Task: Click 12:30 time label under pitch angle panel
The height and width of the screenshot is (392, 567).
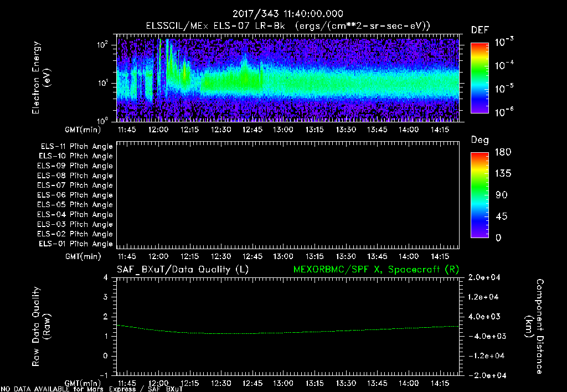Action: pos(221,256)
